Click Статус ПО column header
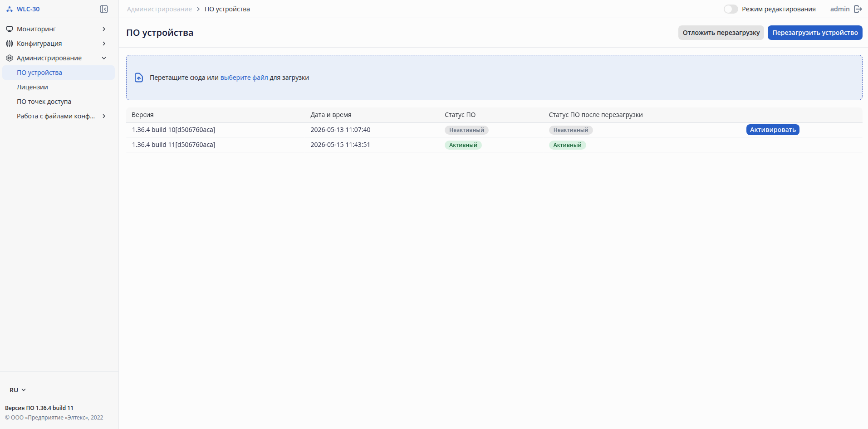 [x=460, y=115]
